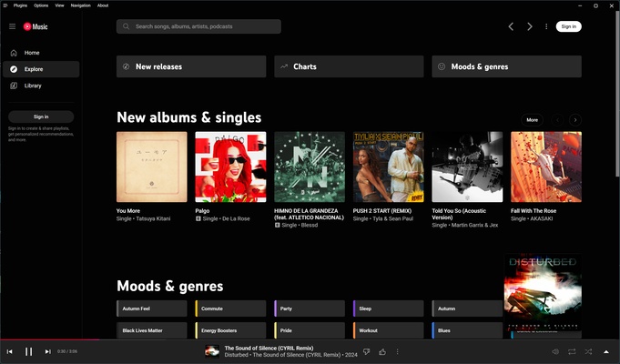Pause the current song
Viewport: 620px width, 364px height.
[28, 351]
